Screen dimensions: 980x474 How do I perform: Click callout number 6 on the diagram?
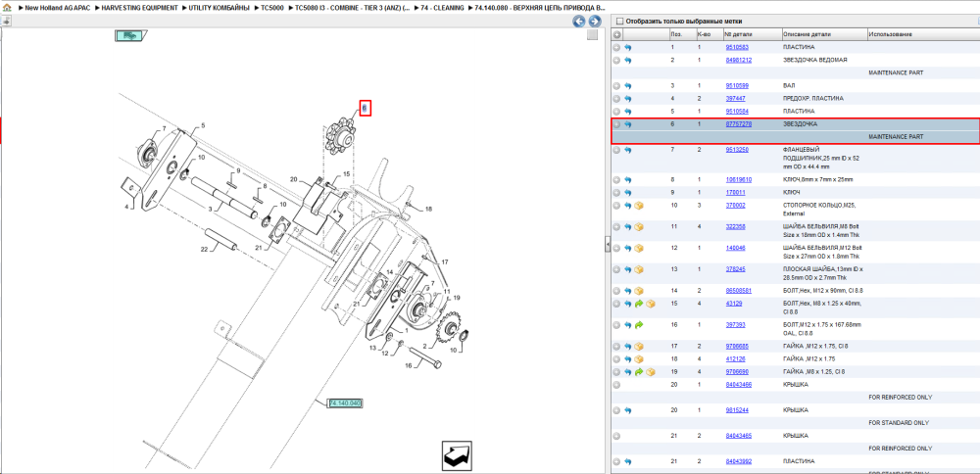(x=365, y=108)
